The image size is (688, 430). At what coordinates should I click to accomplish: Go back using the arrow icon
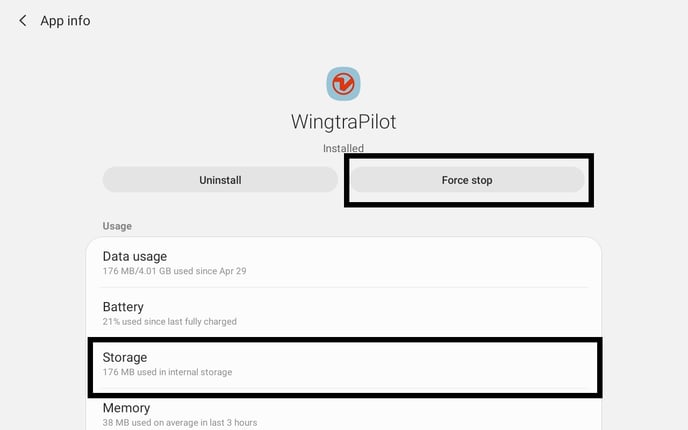(23, 21)
